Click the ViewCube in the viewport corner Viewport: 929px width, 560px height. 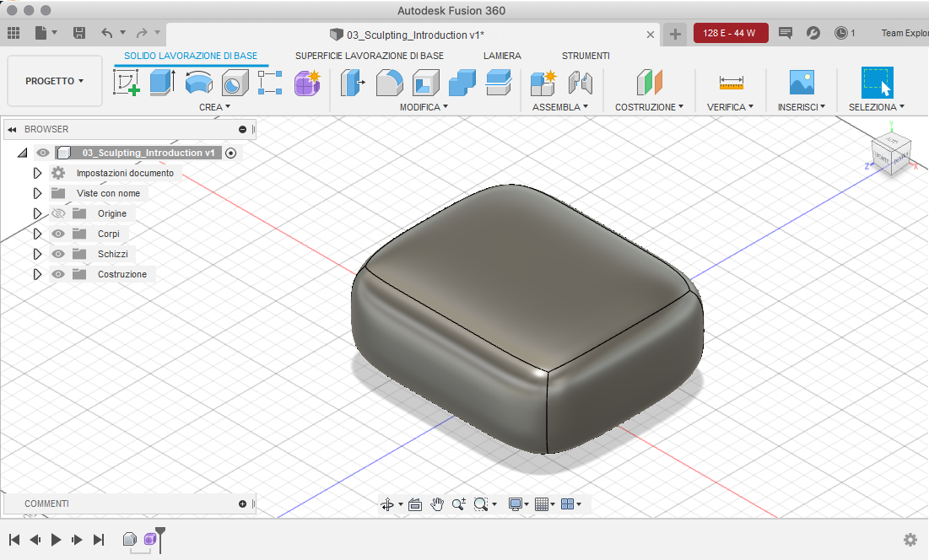tap(890, 153)
